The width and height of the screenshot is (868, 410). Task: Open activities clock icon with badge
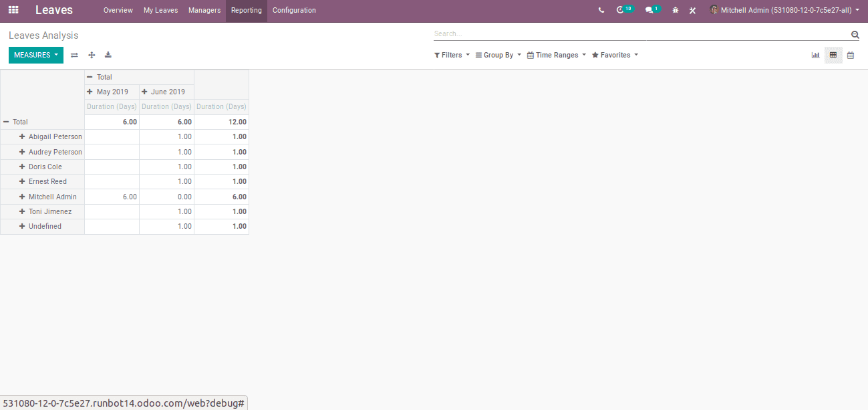click(x=624, y=10)
